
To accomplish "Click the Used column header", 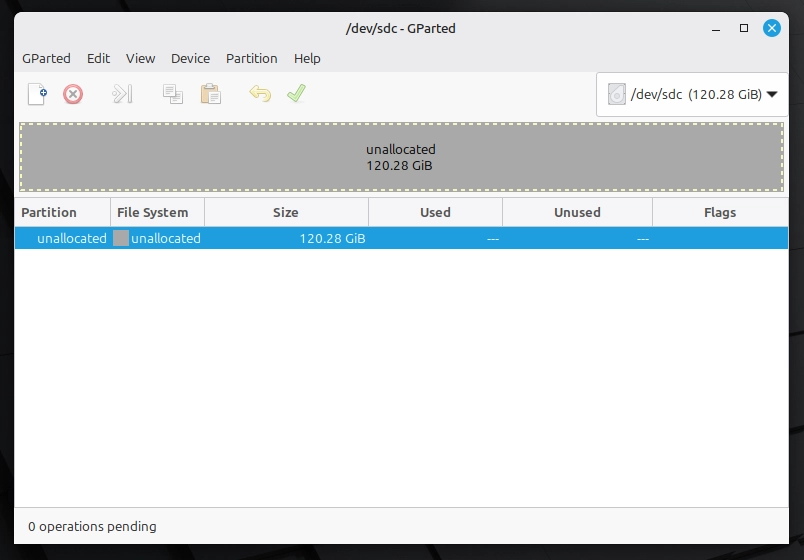I will (x=435, y=212).
